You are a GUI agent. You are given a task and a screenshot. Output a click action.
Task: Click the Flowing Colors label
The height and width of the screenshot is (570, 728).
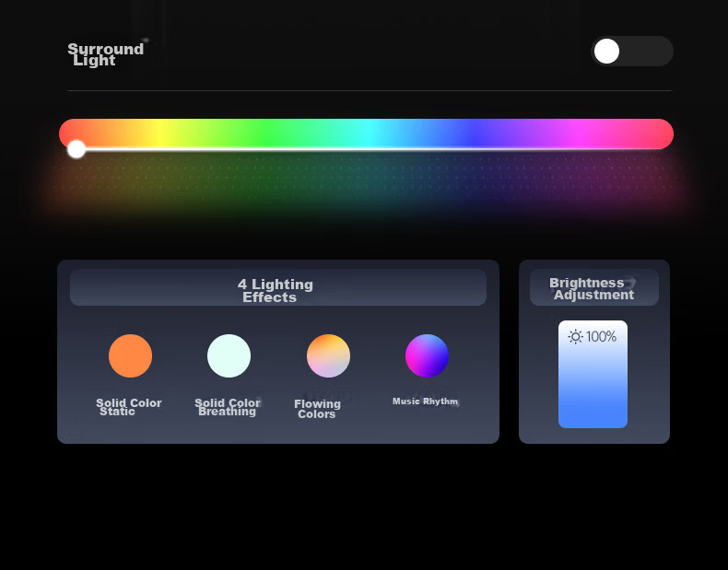pyautogui.click(x=317, y=409)
